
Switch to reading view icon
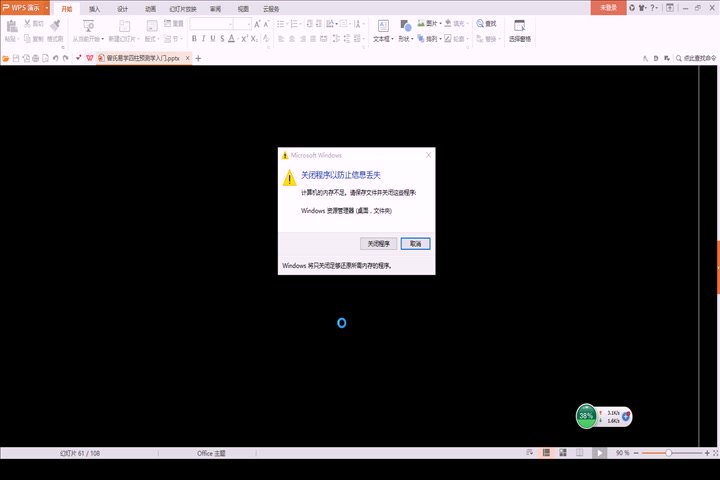point(579,453)
